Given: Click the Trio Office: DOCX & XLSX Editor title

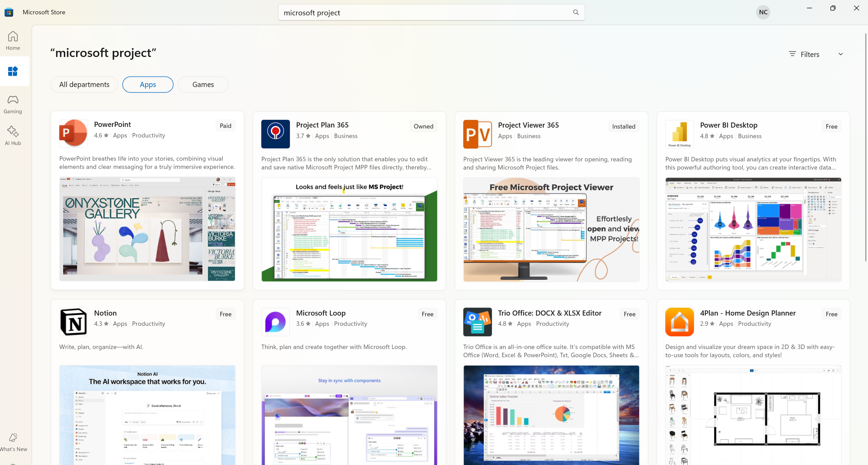Looking at the screenshot, I should 549,313.
